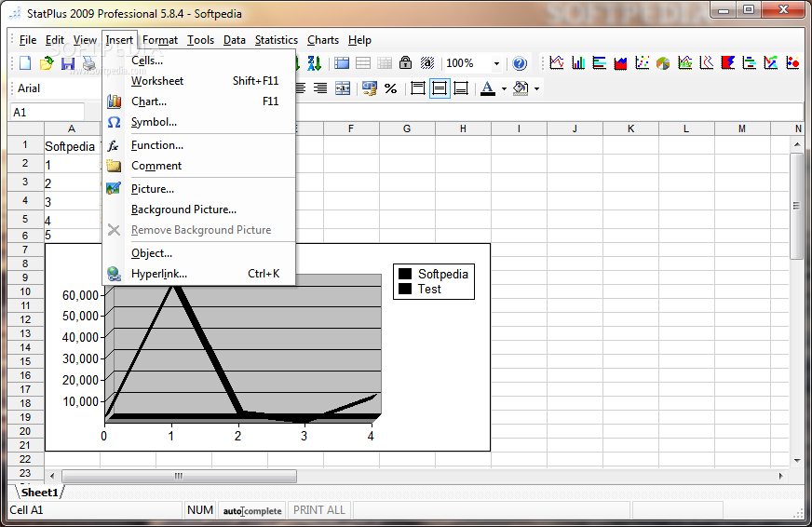Apply currency format with the coins icon
The image size is (812, 527).
(370, 88)
